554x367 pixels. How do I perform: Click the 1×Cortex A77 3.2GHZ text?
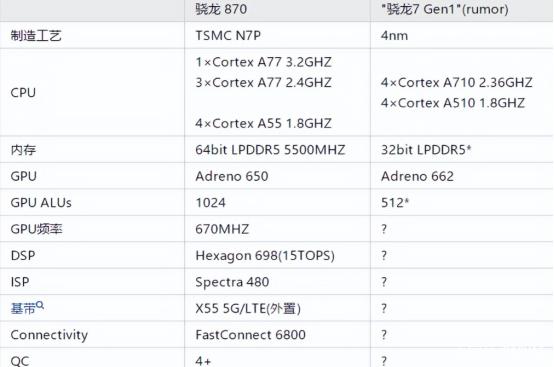264,62
